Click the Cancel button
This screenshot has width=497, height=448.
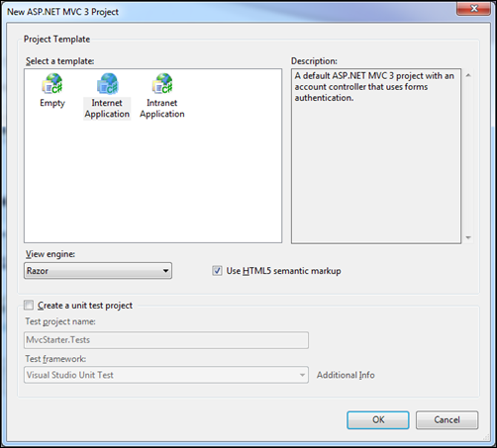coord(447,420)
